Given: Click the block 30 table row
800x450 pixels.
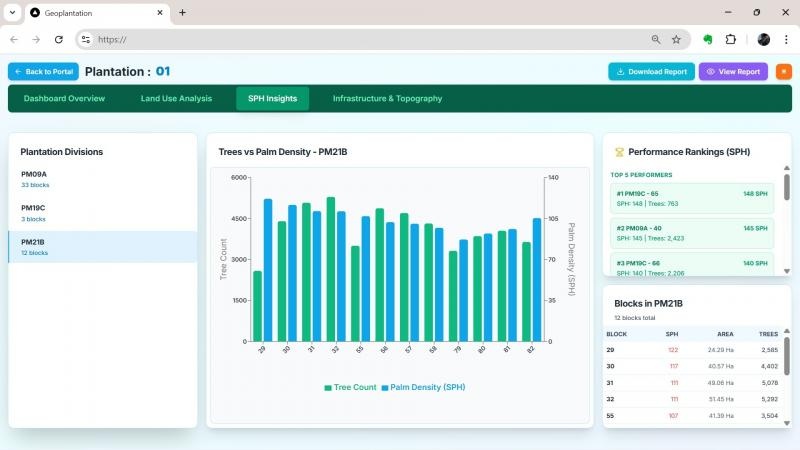Looking at the screenshot, I should point(692,366).
